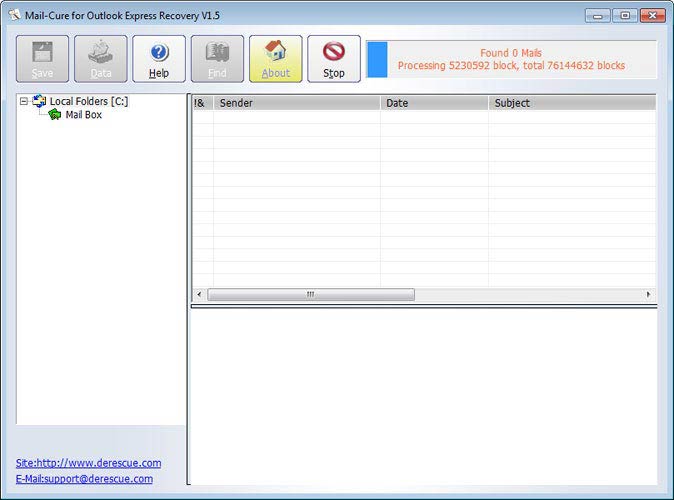This screenshot has width=674, height=500.
Task: Open the E-Mail:support@derescue.com link
Action: [x=84, y=479]
